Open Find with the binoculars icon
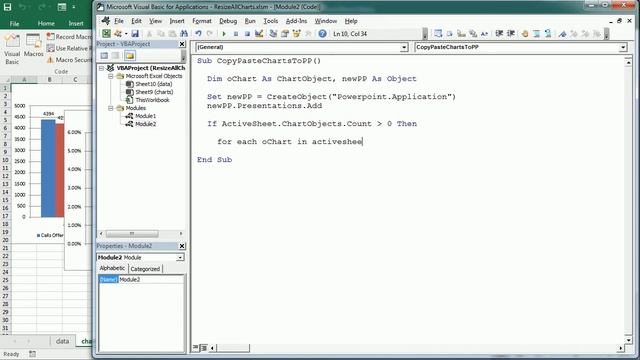This screenshot has width=640, height=360. [184, 34]
